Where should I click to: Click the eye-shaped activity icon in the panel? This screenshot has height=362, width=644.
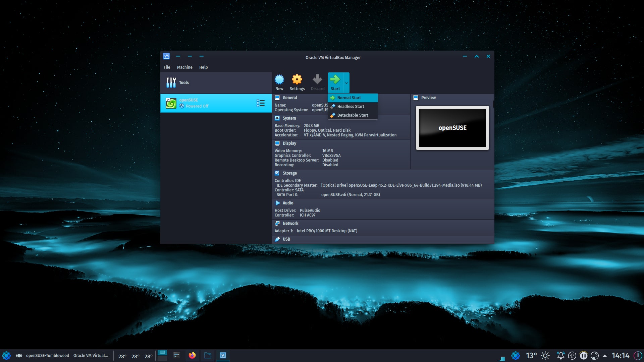point(19,356)
